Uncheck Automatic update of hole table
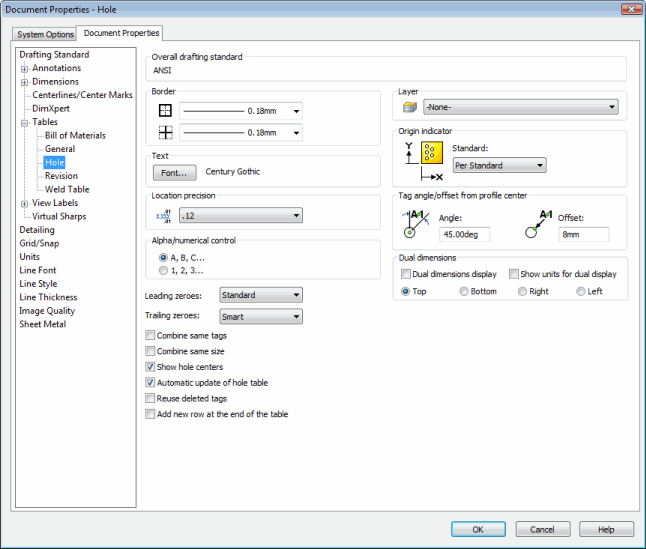Viewport: 646px width, 549px height. click(150, 382)
